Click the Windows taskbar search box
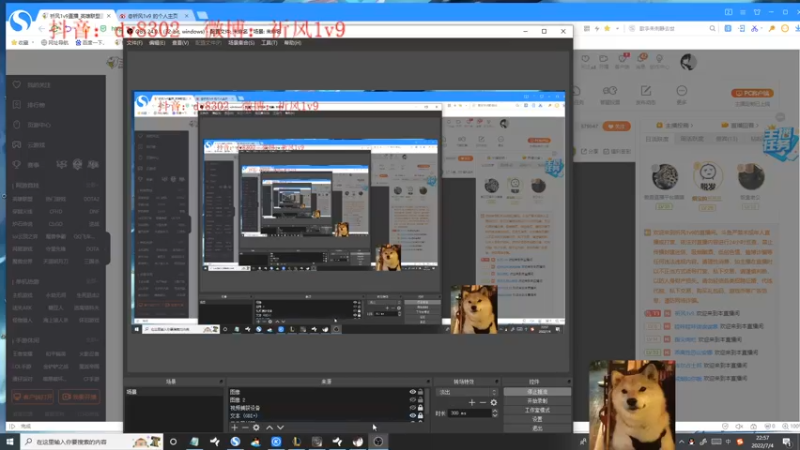800x450 pixels. click(x=92, y=442)
